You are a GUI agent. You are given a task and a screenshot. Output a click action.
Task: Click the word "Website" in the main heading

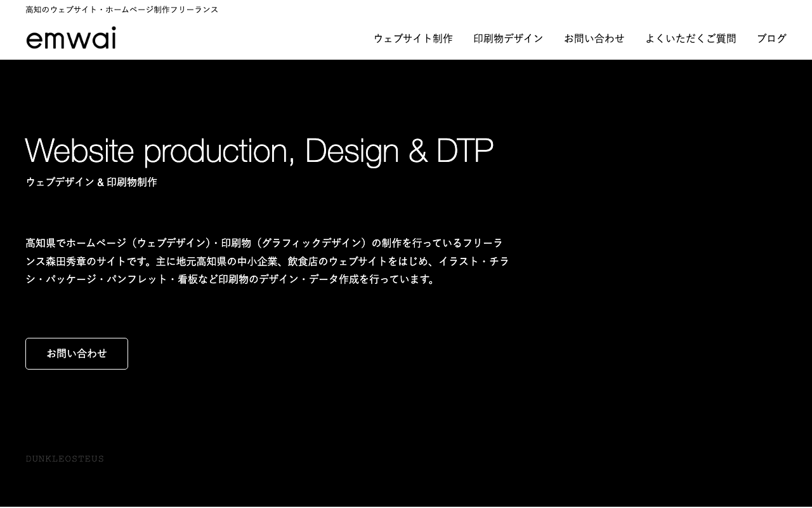point(80,150)
